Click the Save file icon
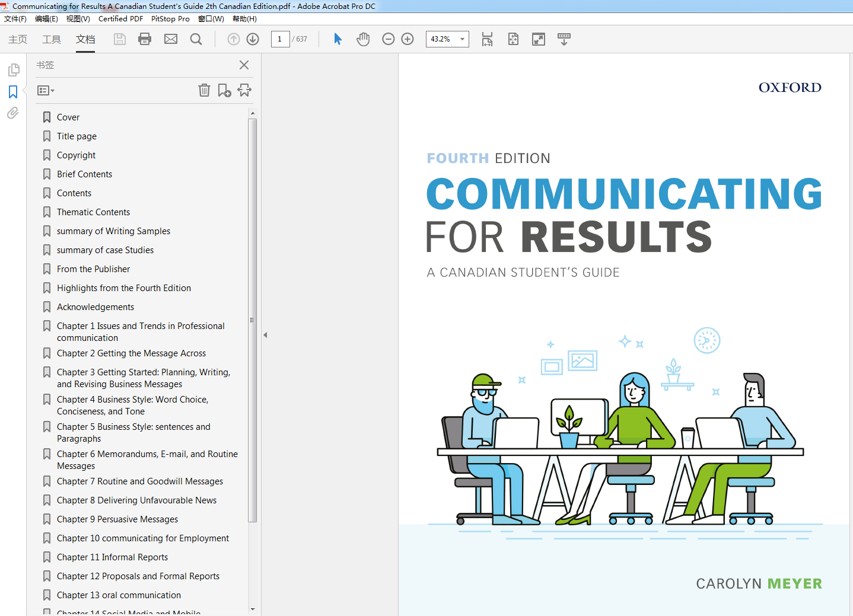 point(120,39)
